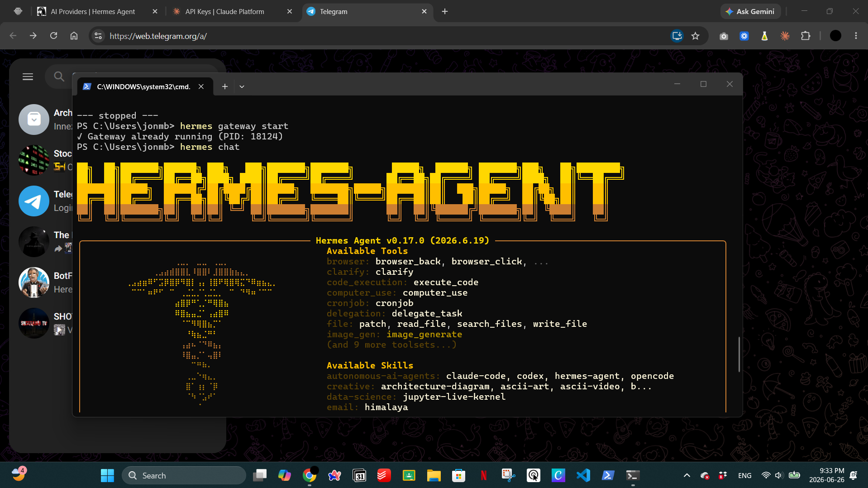Open the blue snowflake extension

[x=744, y=36]
